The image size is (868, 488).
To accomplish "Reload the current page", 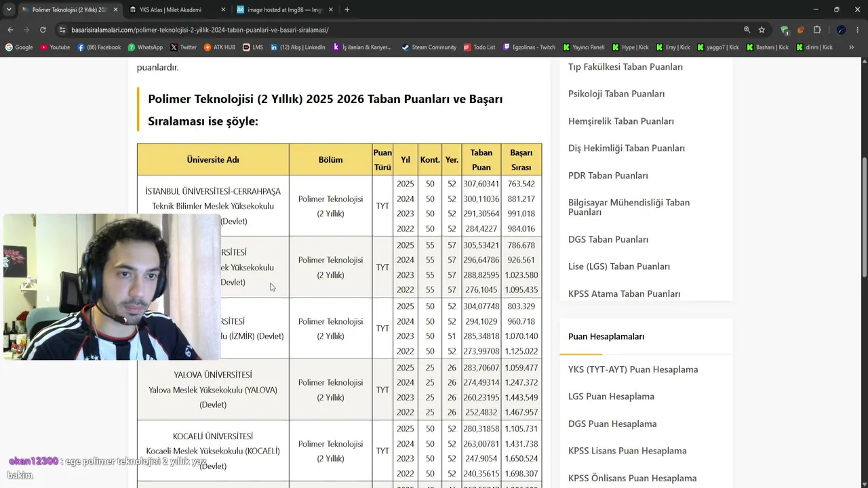I will (43, 30).
